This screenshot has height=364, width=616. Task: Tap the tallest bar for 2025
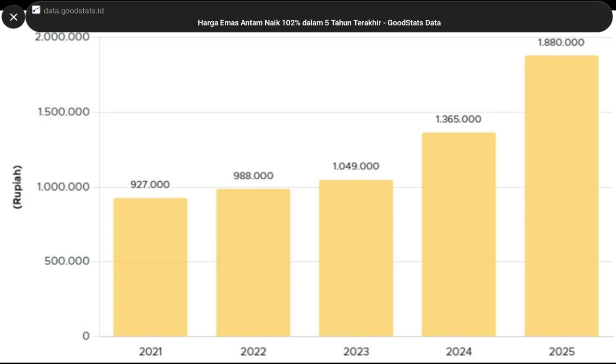tap(561, 196)
